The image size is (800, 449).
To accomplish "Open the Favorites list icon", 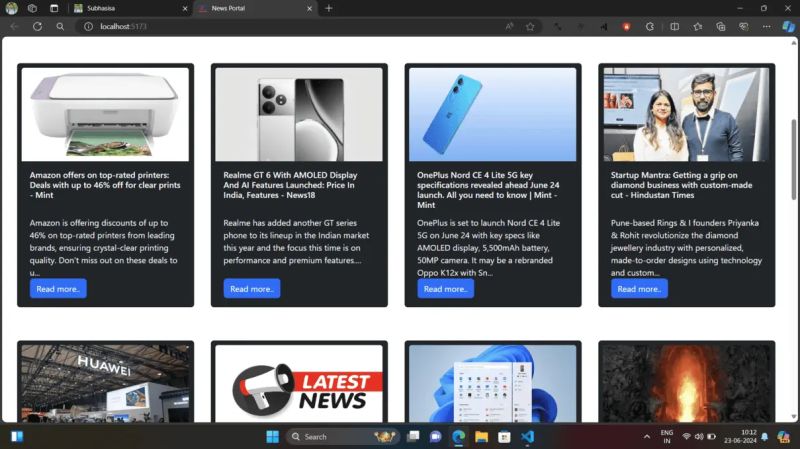I will [697, 27].
